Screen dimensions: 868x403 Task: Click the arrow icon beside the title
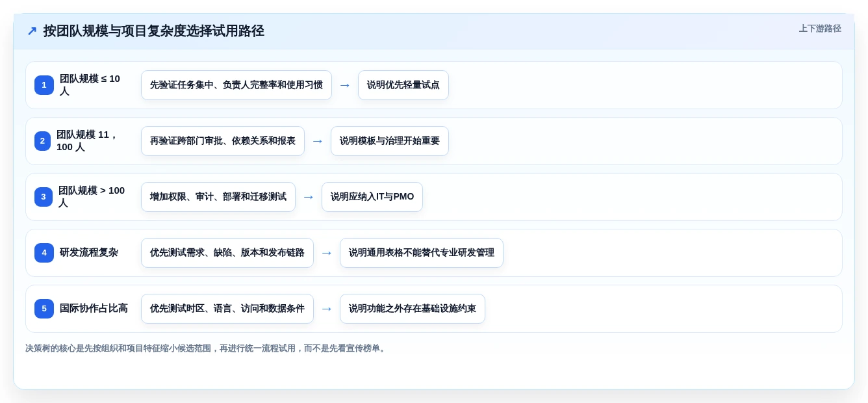pos(32,31)
